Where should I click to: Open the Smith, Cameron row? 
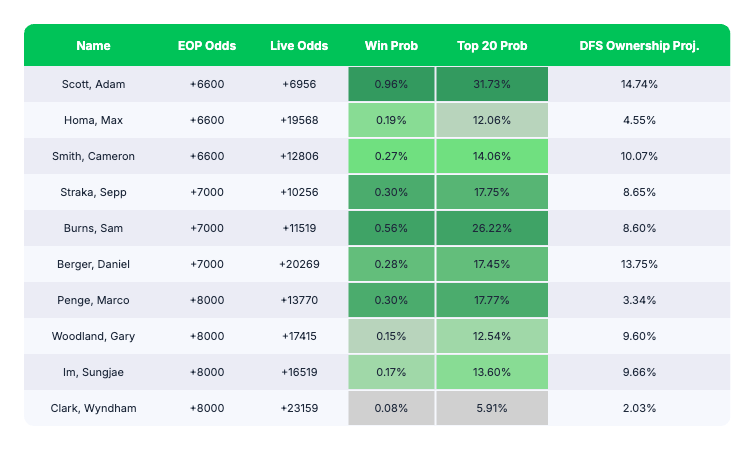93,156
